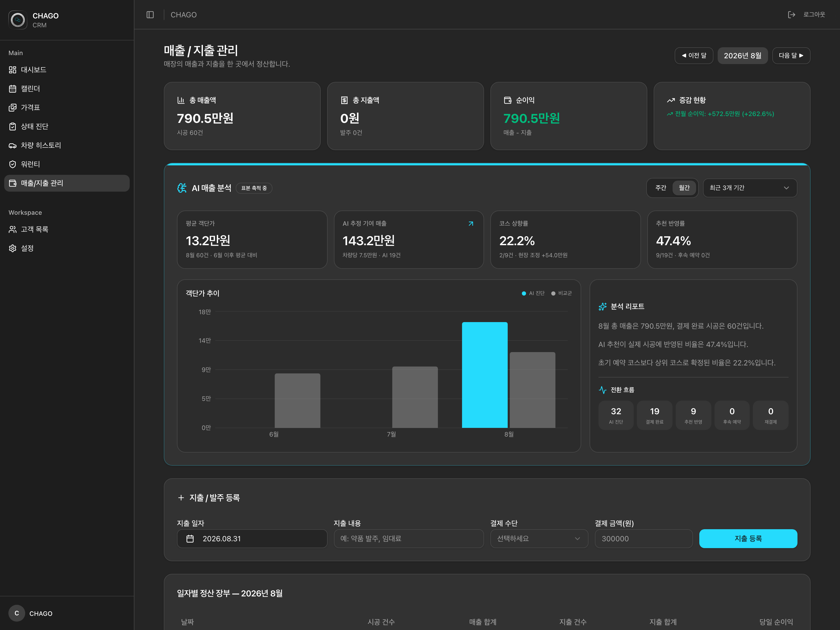
Task: Go to next month with 다음 달
Action: (x=791, y=56)
